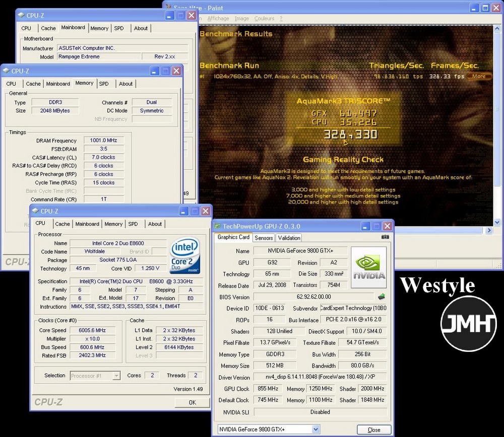The image size is (504, 437).
Task: Switch to Validation tab in GPU-Z
Action: click(289, 238)
